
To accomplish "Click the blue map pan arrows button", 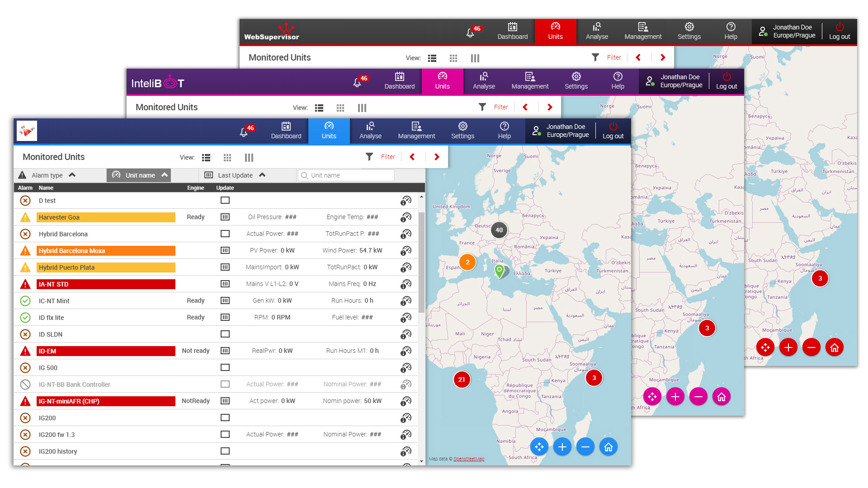I will (x=539, y=447).
